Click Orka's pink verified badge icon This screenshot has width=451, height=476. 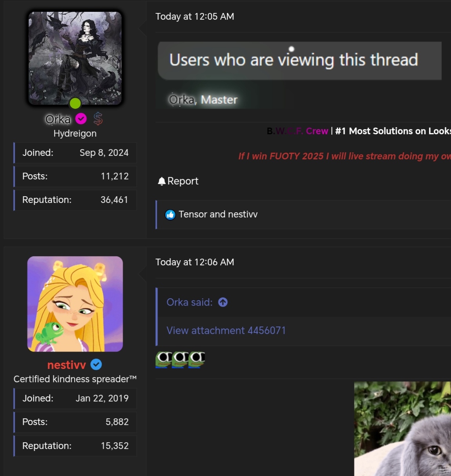[x=81, y=119]
